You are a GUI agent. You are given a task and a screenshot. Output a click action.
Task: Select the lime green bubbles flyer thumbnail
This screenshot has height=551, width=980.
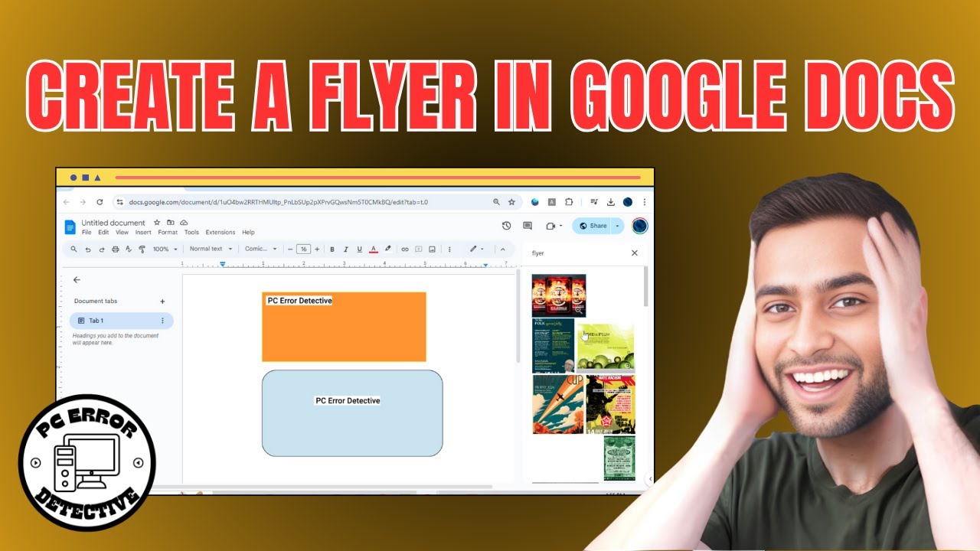606,347
